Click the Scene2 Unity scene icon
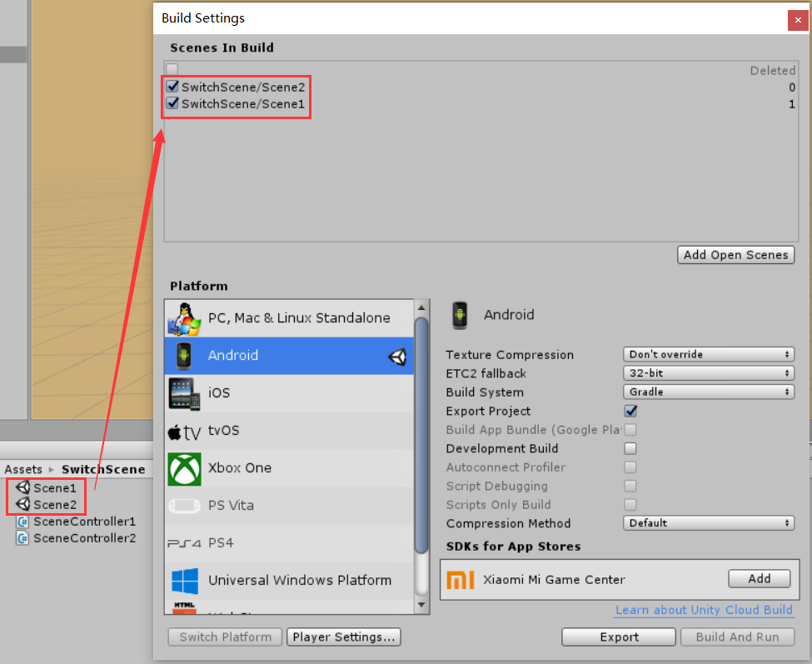The image size is (812, 664). (22, 504)
